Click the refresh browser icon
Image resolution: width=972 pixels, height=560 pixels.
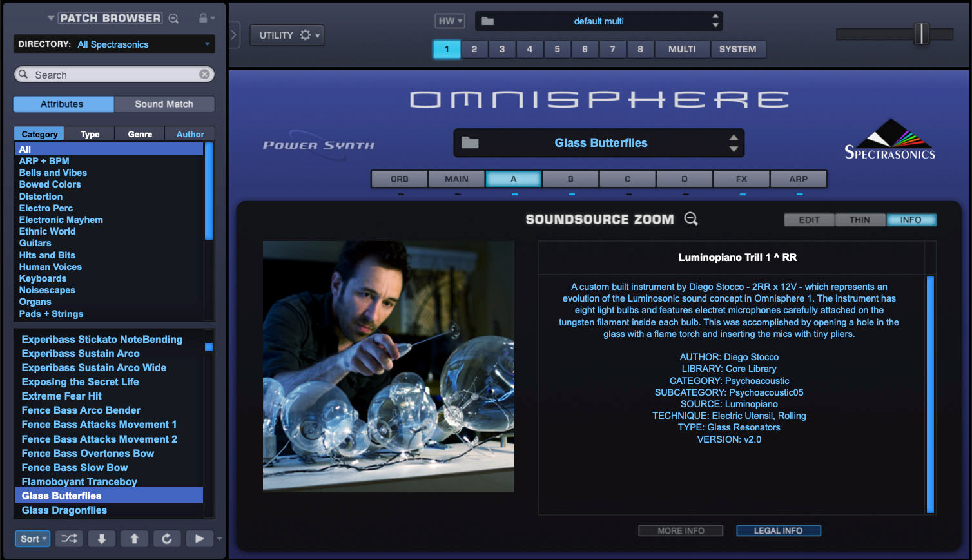click(x=167, y=539)
